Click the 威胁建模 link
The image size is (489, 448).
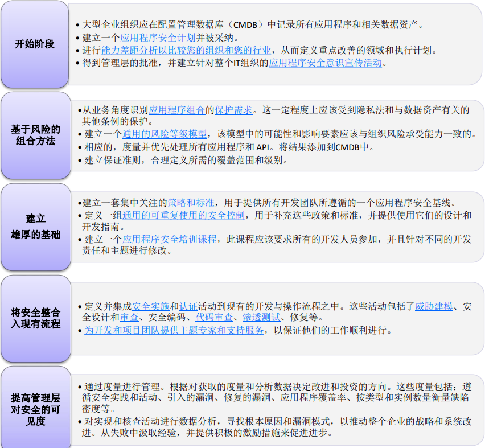pyautogui.click(x=434, y=306)
